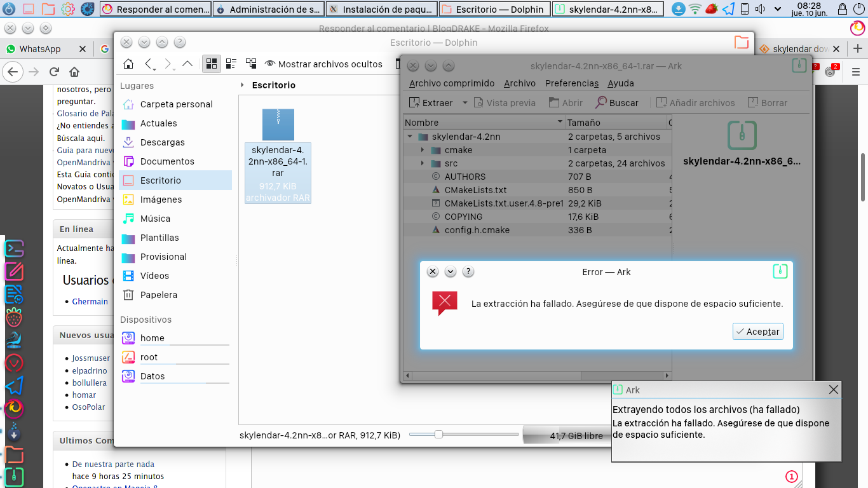Open Imágenes in Dolphin places
Viewport: 868px width, 488px height.
175,200
